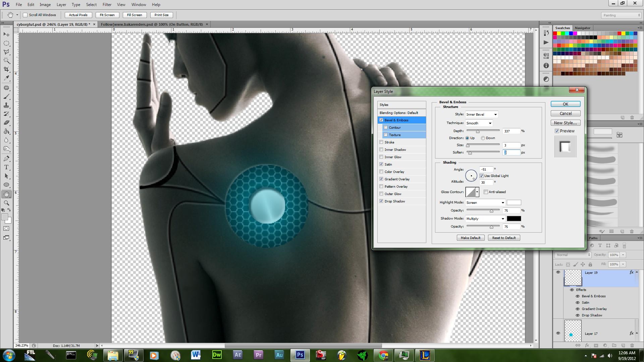Click the Windows Start button

(9, 355)
